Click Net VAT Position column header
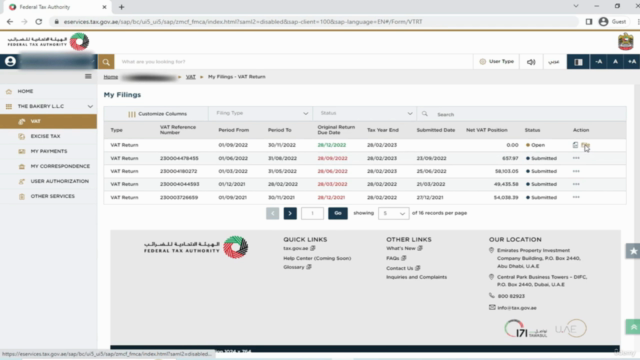The height and width of the screenshot is (360, 640). [x=487, y=130]
